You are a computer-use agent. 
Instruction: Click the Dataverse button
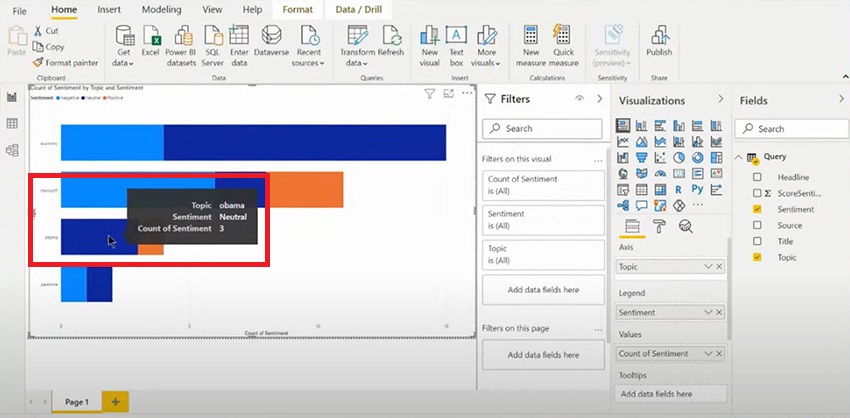pyautogui.click(x=271, y=41)
